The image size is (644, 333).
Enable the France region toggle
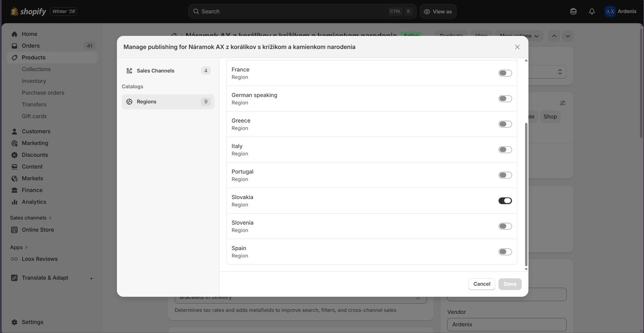tap(505, 73)
